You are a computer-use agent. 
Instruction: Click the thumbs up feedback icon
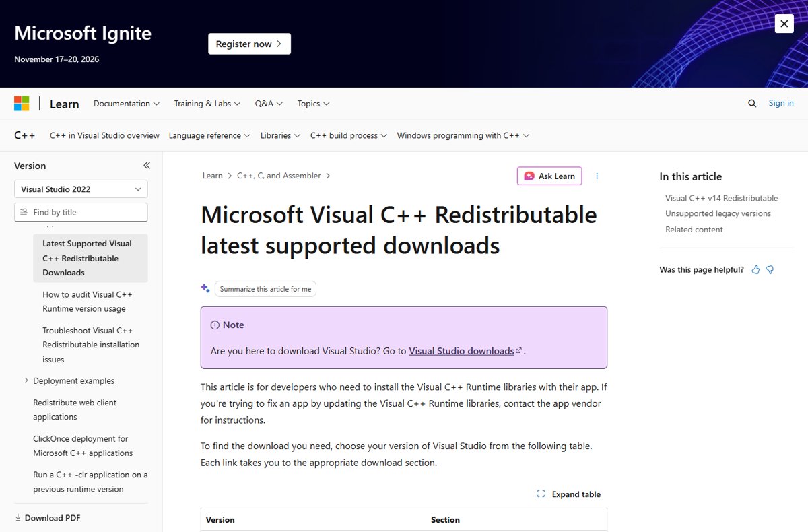[x=755, y=269]
